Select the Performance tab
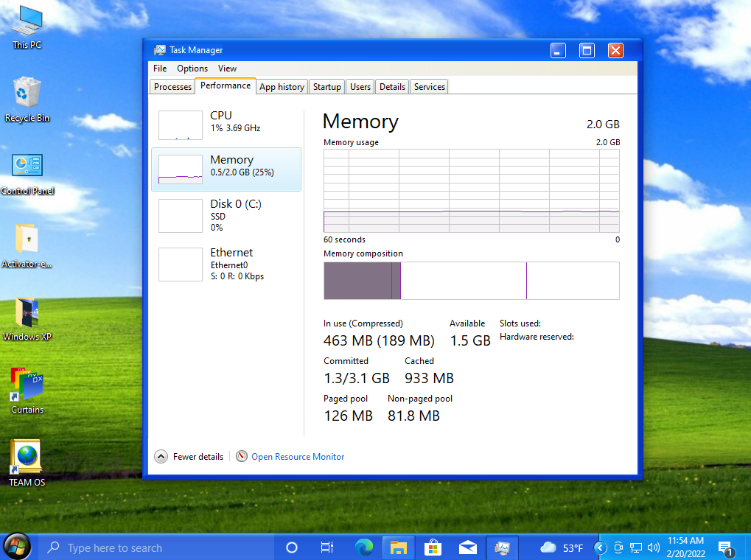Screen dimensions: 751x560 pyautogui.click(x=225, y=85)
